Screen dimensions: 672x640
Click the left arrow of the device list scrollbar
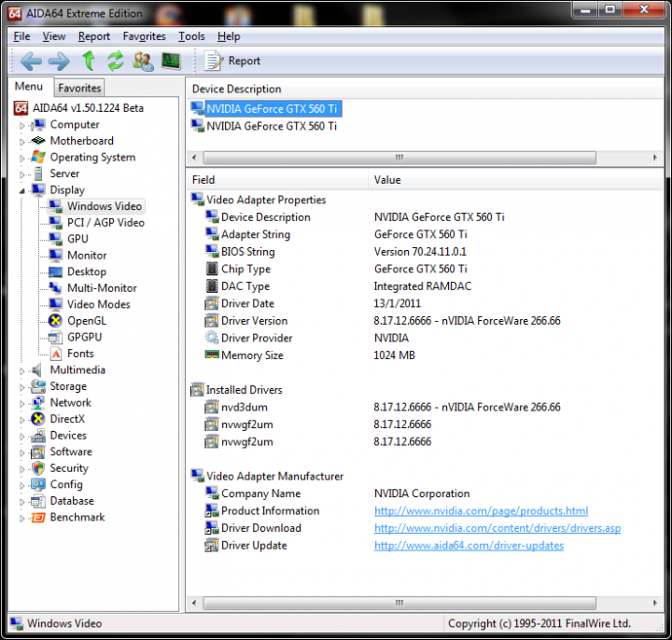194,158
